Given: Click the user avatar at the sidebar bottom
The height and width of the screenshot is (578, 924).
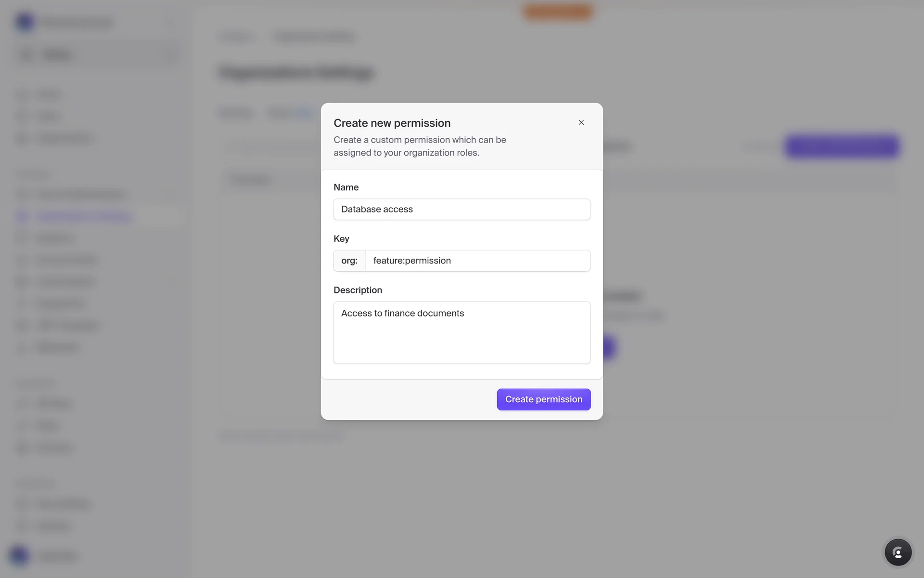Looking at the screenshot, I should coord(19,555).
